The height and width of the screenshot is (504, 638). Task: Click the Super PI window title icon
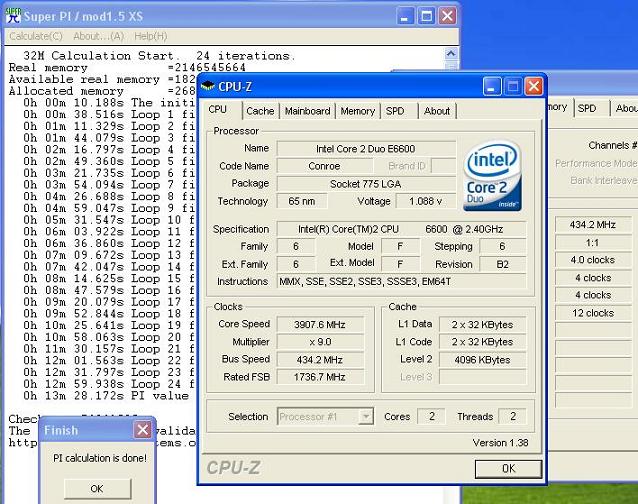pyautogui.click(x=13, y=15)
